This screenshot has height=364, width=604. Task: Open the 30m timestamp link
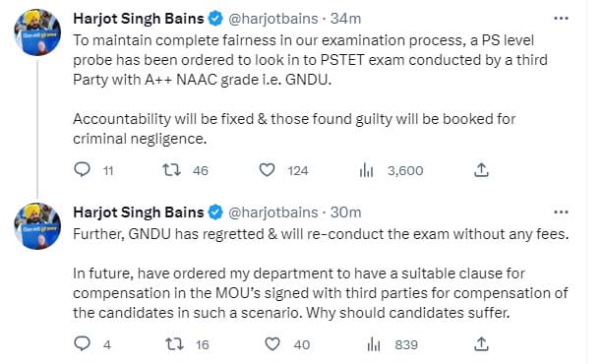(x=345, y=212)
